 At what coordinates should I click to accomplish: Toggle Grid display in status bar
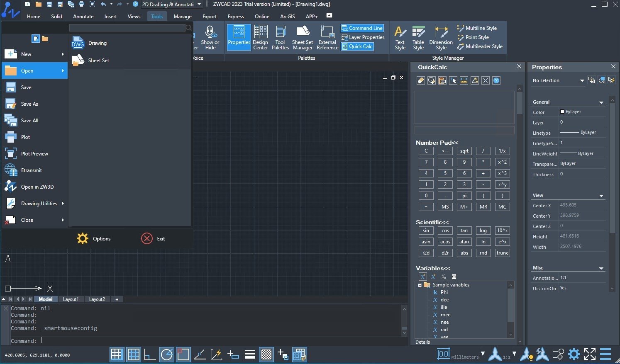coord(134,354)
